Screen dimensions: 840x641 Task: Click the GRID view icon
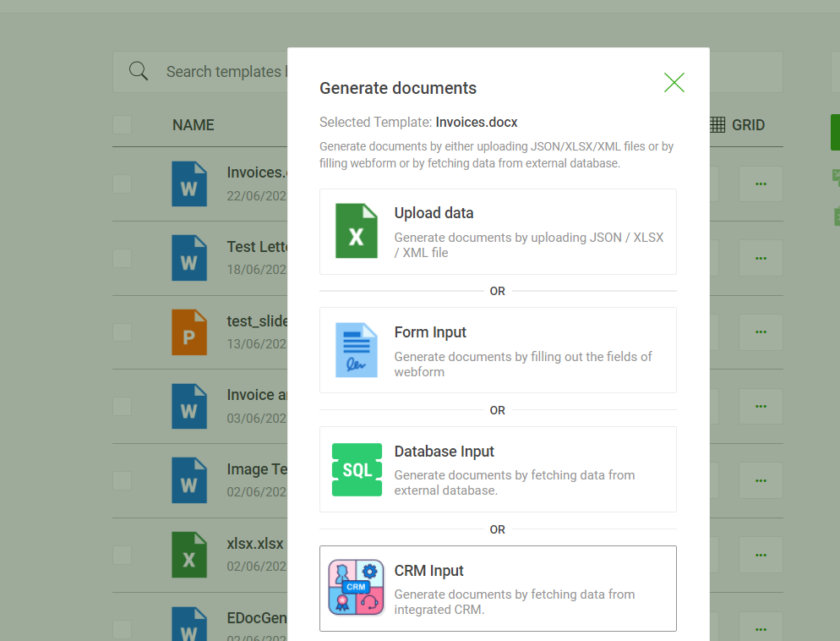point(717,124)
